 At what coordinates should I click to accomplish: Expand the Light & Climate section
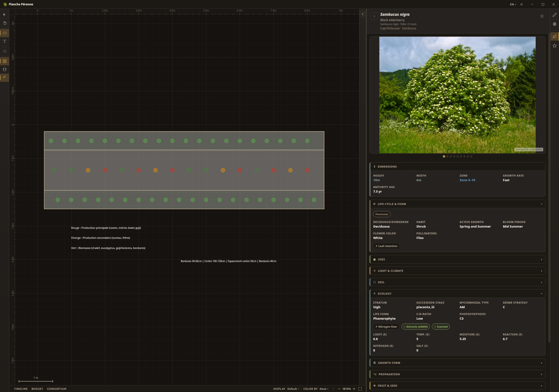[x=457, y=271]
